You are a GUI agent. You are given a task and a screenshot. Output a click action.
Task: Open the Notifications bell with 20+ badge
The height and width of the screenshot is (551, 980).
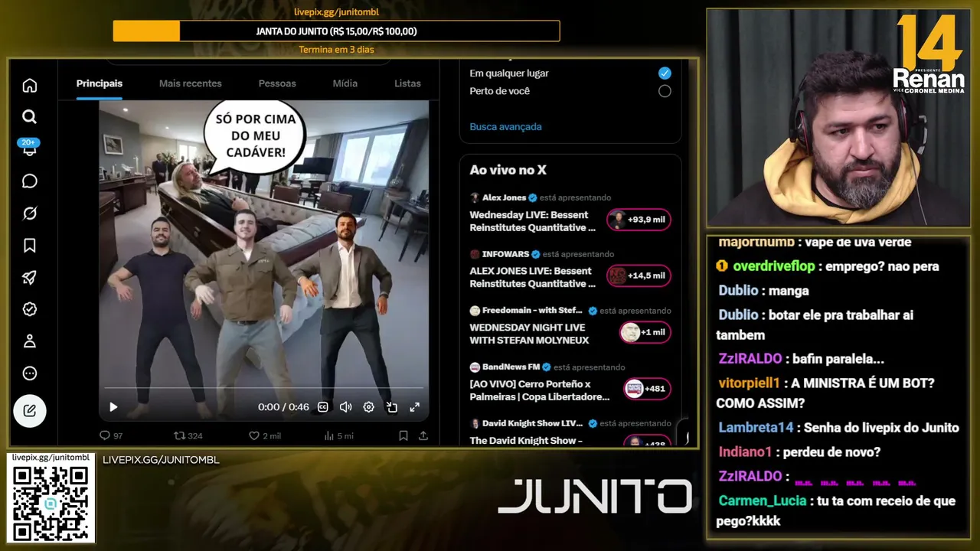[30, 148]
